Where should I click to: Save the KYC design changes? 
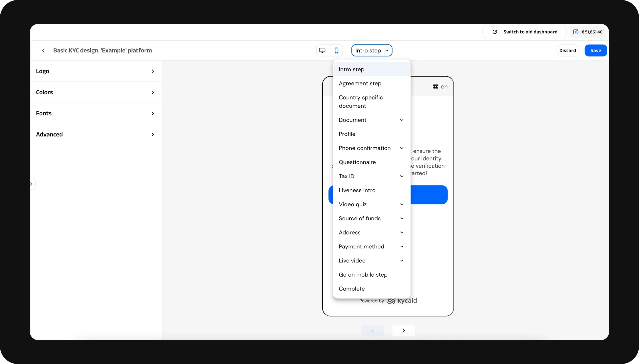pos(595,50)
